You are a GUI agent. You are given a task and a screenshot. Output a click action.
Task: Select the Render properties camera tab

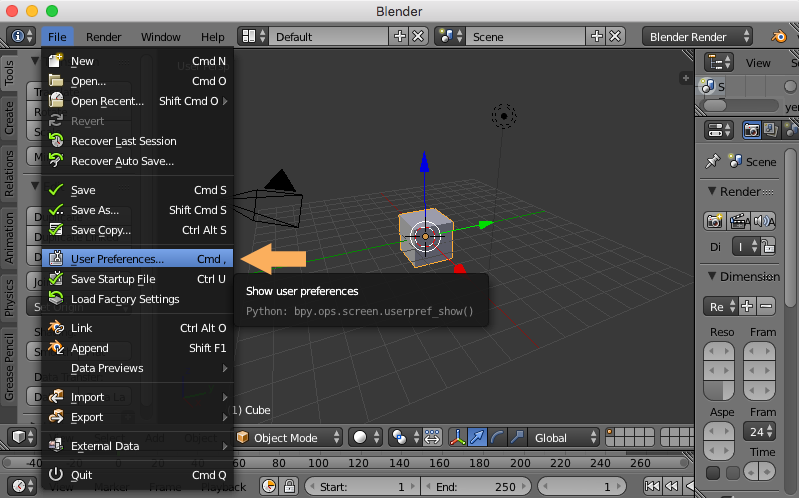click(x=752, y=129)
